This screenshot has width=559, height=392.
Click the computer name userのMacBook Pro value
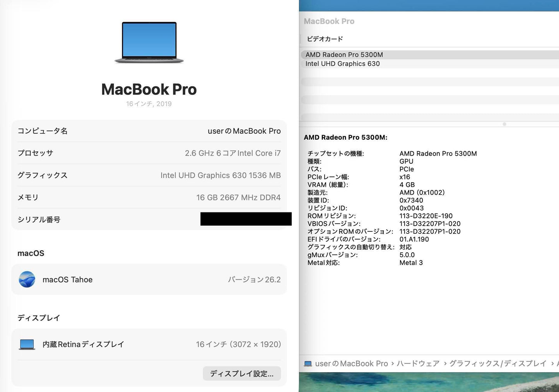244,131
